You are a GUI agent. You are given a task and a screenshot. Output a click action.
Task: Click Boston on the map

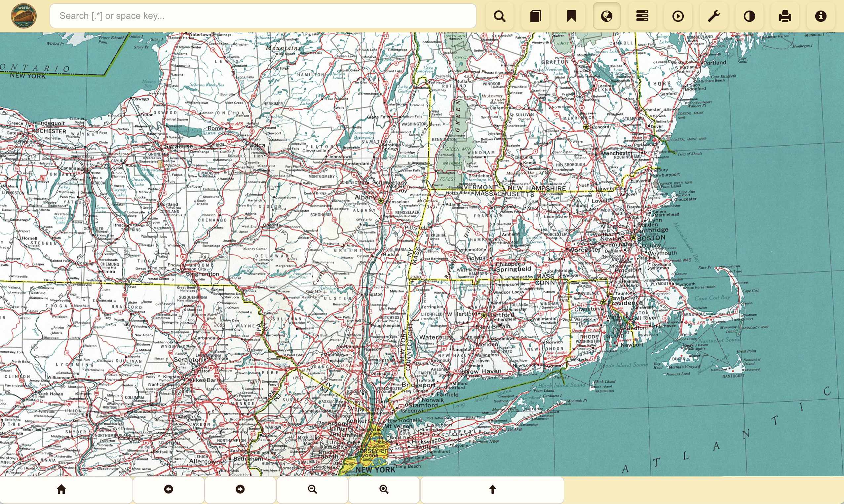tap(650, 238)
